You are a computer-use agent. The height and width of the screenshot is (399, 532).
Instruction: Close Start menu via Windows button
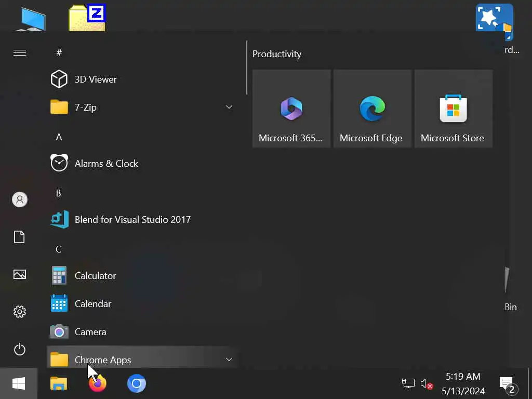tap(19, 384)
